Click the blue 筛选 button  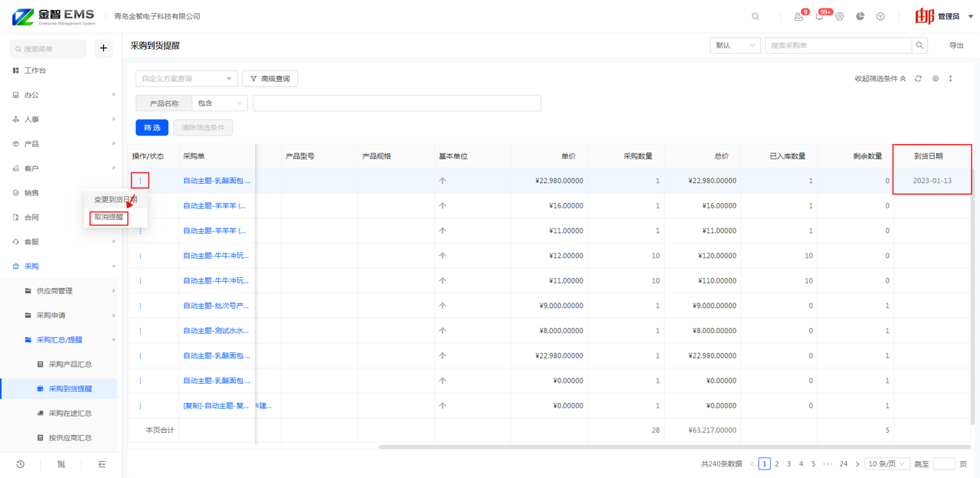152,128
